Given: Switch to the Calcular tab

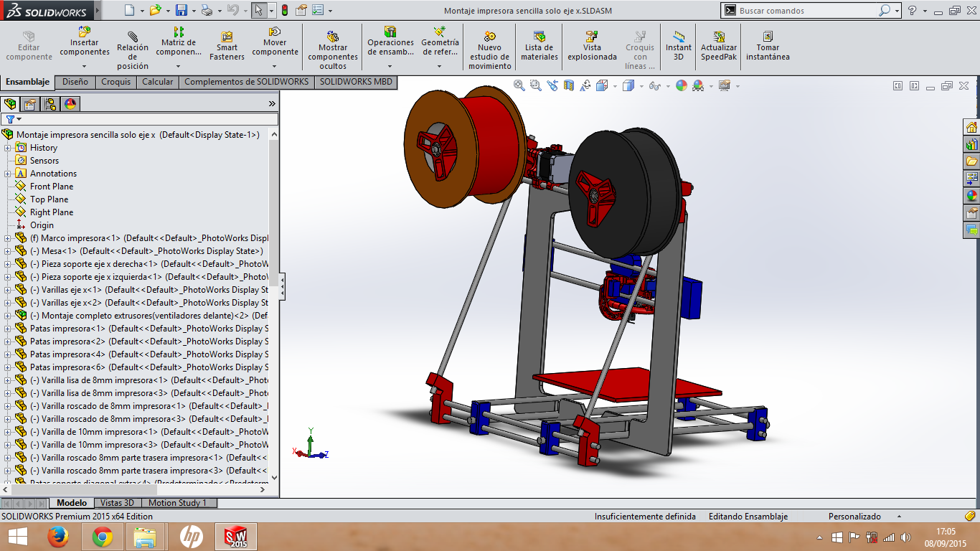Looking at the screenshot, I should pos(158,82).
